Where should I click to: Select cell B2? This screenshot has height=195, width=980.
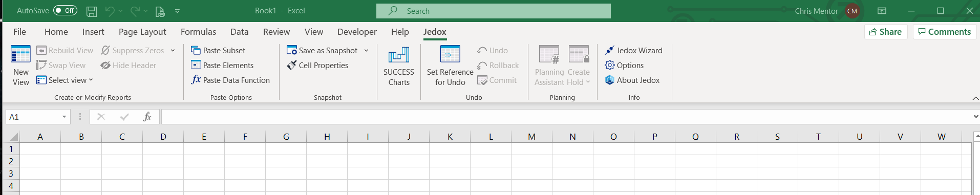click(x=81, y=161)
